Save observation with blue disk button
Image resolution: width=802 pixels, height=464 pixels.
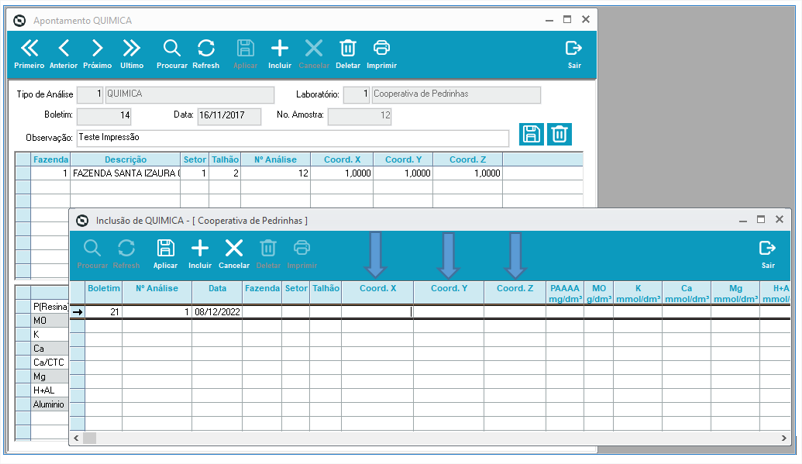coord(531,135)
